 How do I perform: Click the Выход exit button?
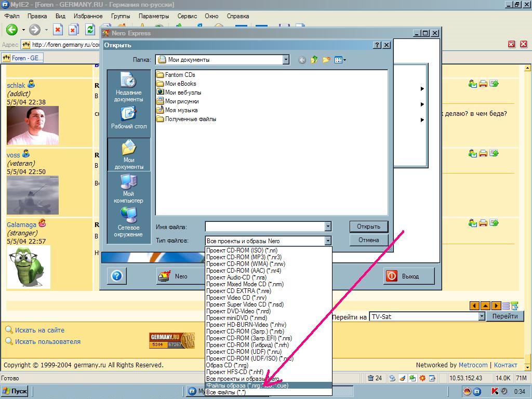409,276
